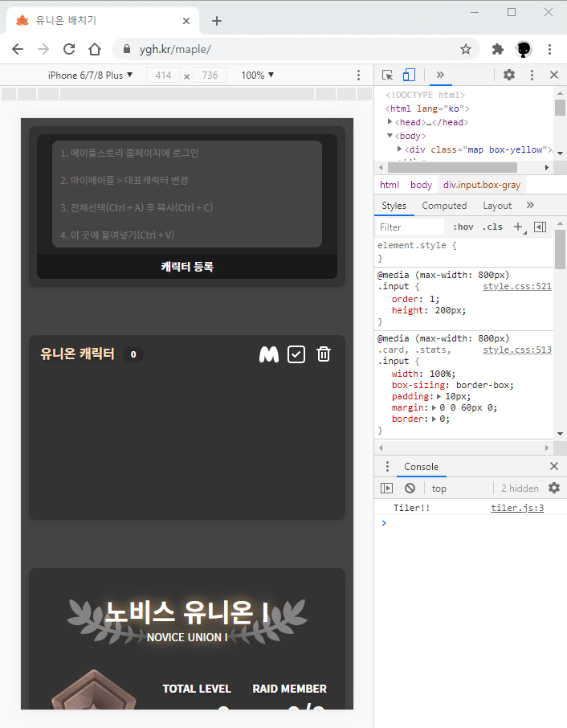567x728 pixels.
Task: Click the paste instructions textarea
Action: coord(187,194)
